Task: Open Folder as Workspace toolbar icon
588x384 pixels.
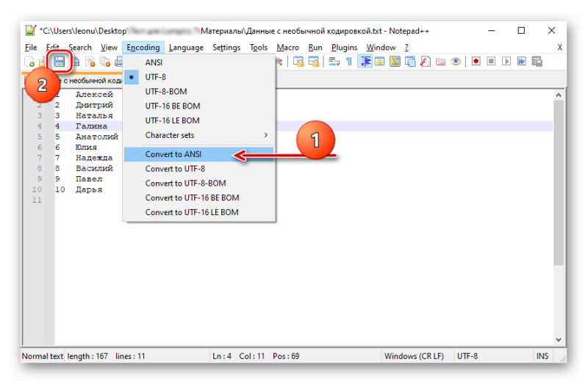Action: [440, 62]
